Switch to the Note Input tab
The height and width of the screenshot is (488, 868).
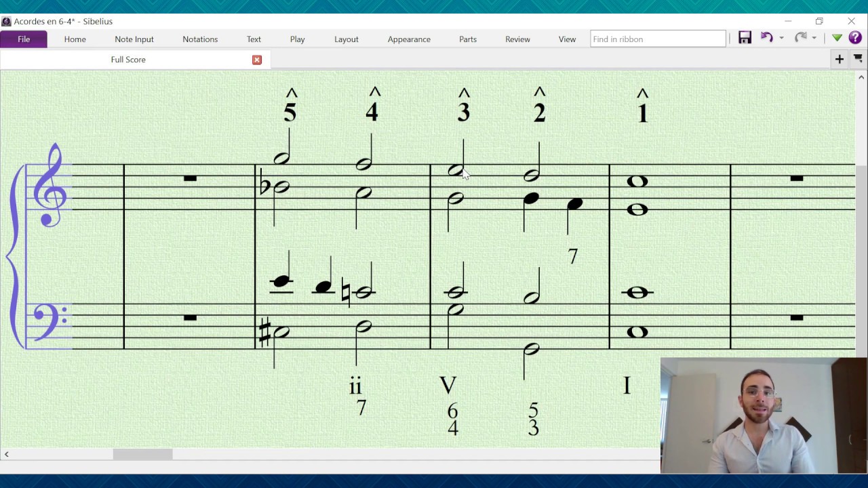pyautogui.click(x=134, y=39)
